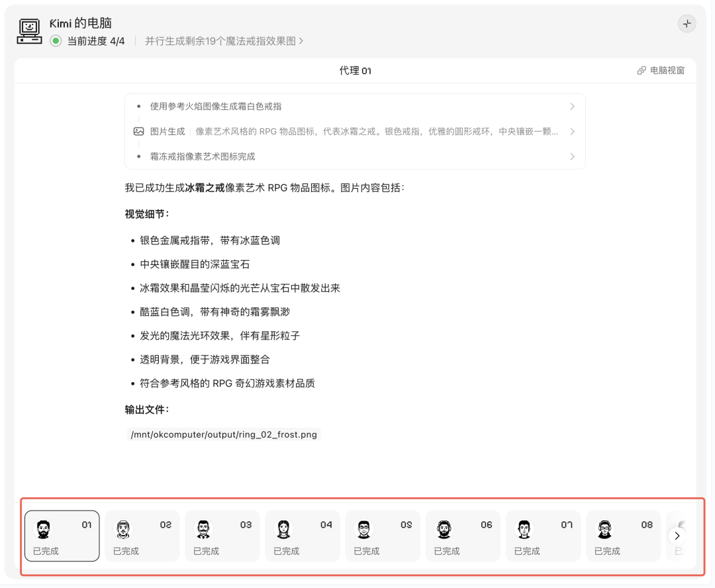Expand the 图片生成 details chevron
Viewport: 715px width, 588px height.
(x=572, y=131)
